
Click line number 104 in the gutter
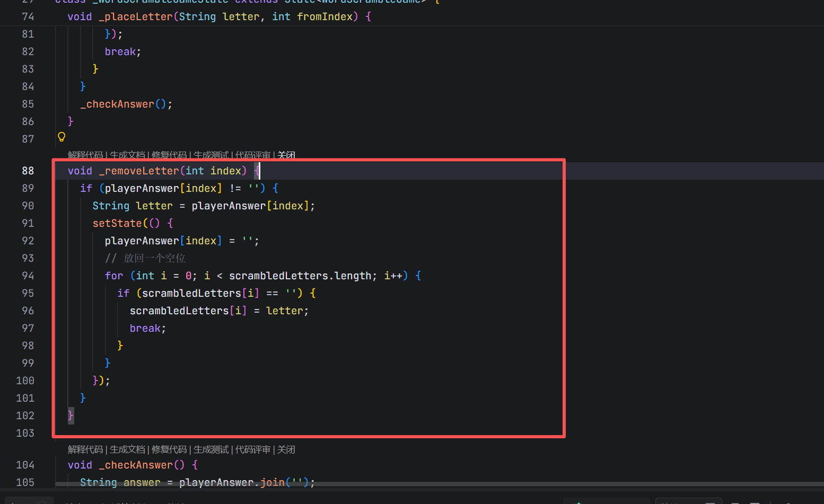(25, 465)
